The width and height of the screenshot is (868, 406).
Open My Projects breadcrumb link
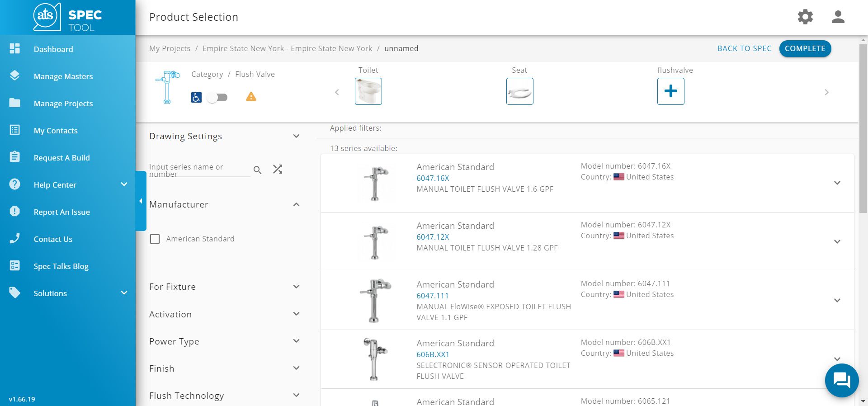(x=170, y=48)
